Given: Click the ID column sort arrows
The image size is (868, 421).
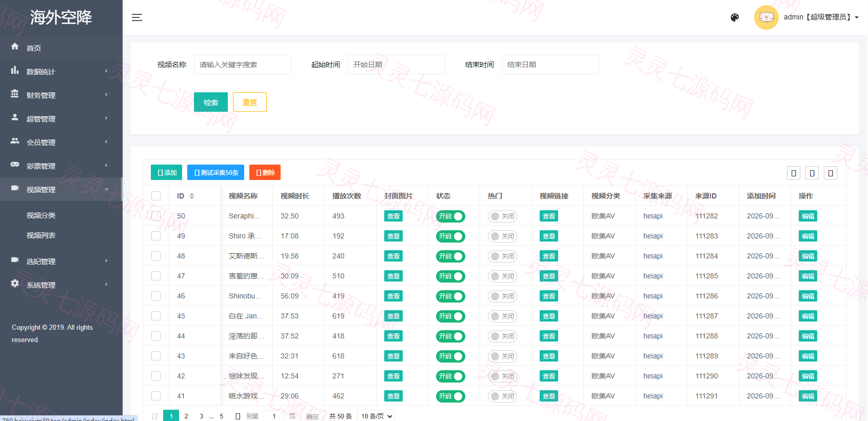Looking at the screenshot, I should tap(192, 196).
